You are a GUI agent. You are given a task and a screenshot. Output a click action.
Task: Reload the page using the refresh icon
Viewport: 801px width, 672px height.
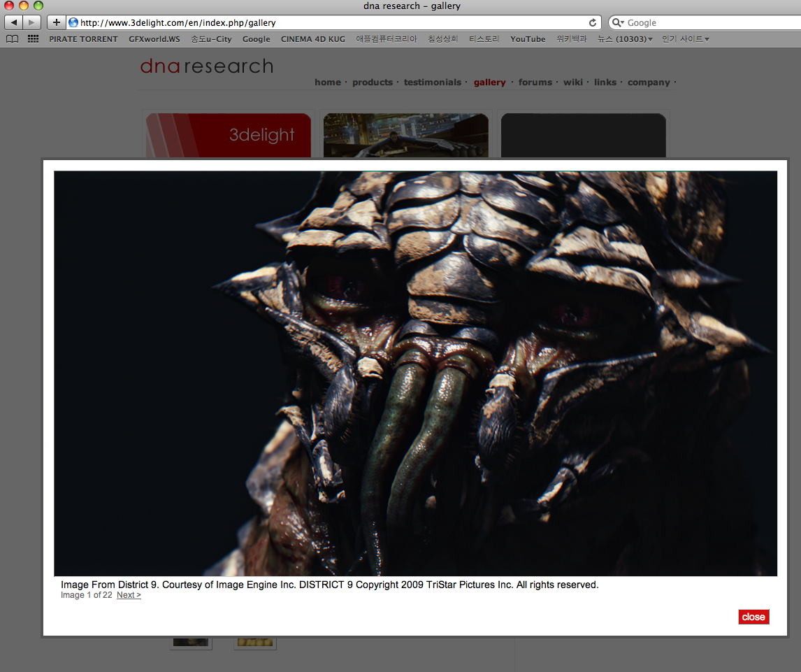[x=593, y=22]
